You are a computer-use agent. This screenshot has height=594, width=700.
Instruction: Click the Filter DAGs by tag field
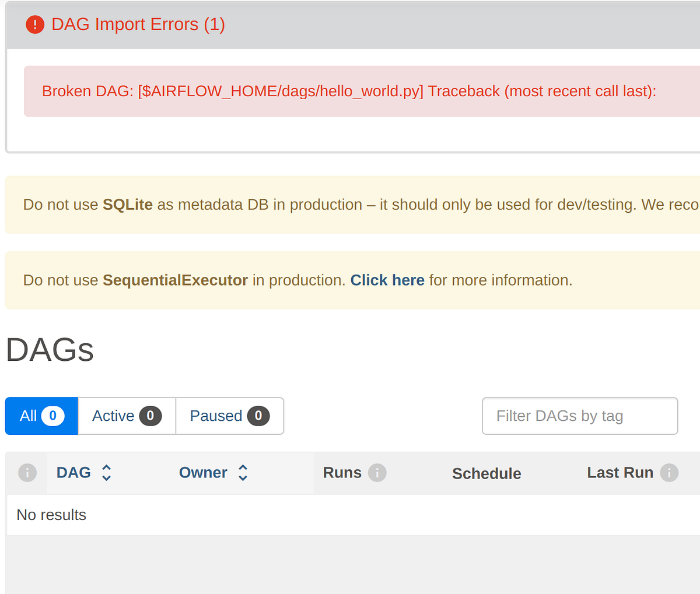tap(579, 416)
